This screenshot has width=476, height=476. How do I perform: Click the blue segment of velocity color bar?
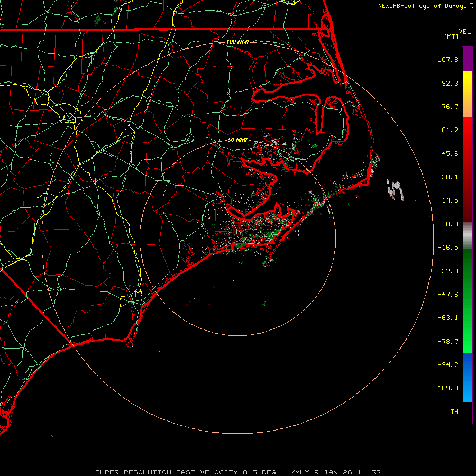[467, 377]
